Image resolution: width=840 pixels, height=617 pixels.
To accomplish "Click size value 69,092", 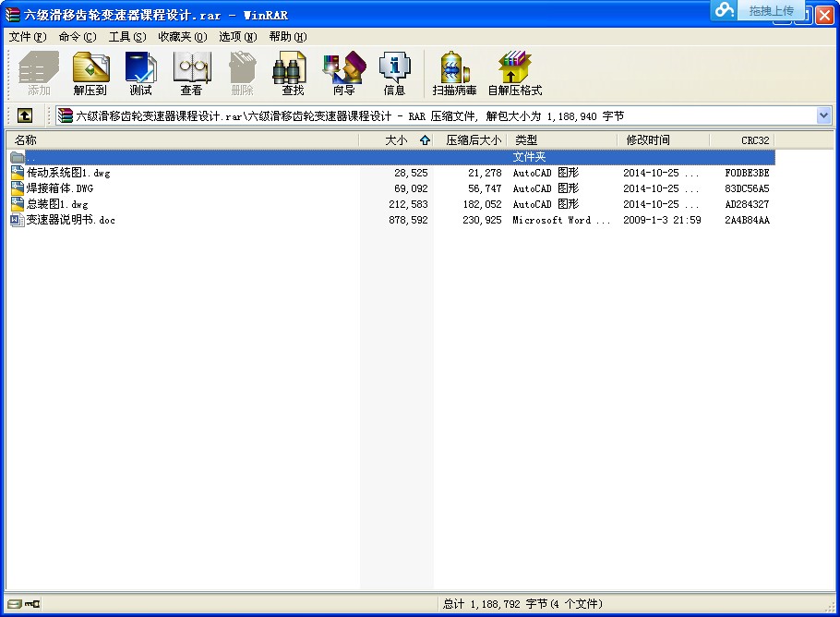I will coord(411,188).
